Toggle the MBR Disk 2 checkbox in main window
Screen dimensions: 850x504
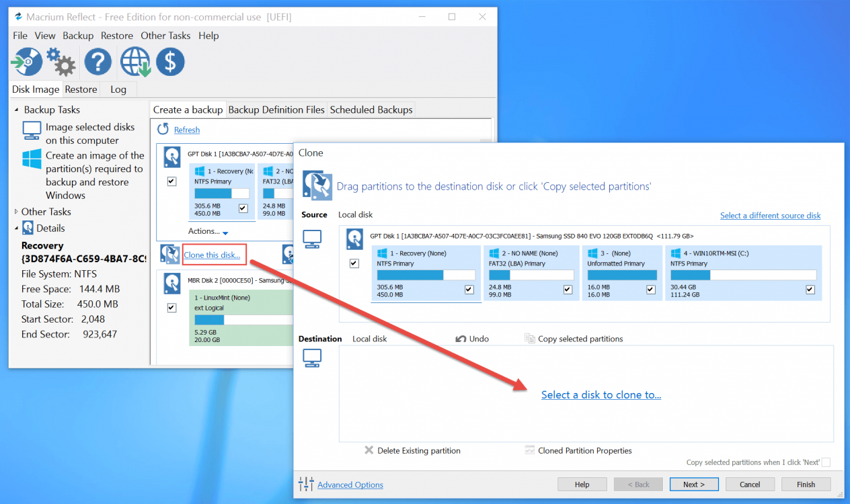point(171,308)
